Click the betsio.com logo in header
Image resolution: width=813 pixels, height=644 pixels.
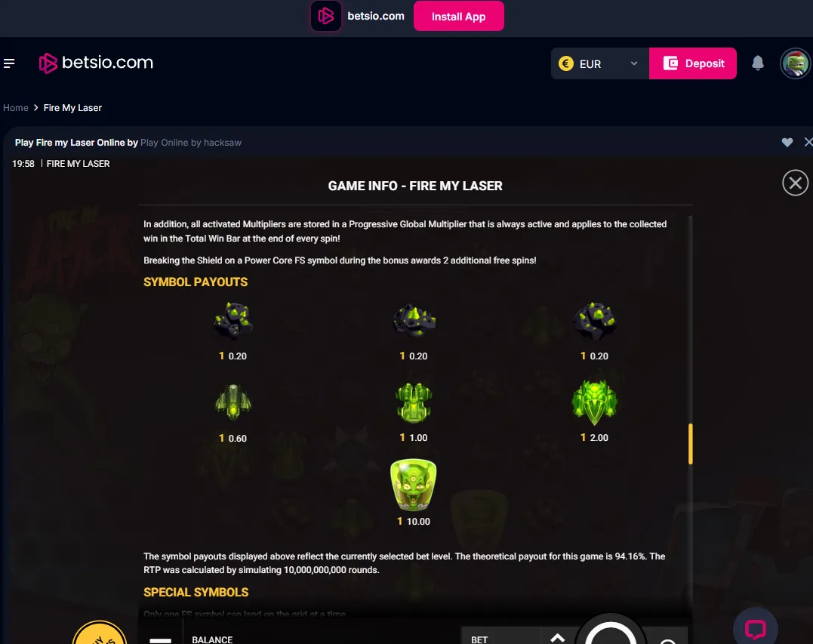click(x=96, y=63)
